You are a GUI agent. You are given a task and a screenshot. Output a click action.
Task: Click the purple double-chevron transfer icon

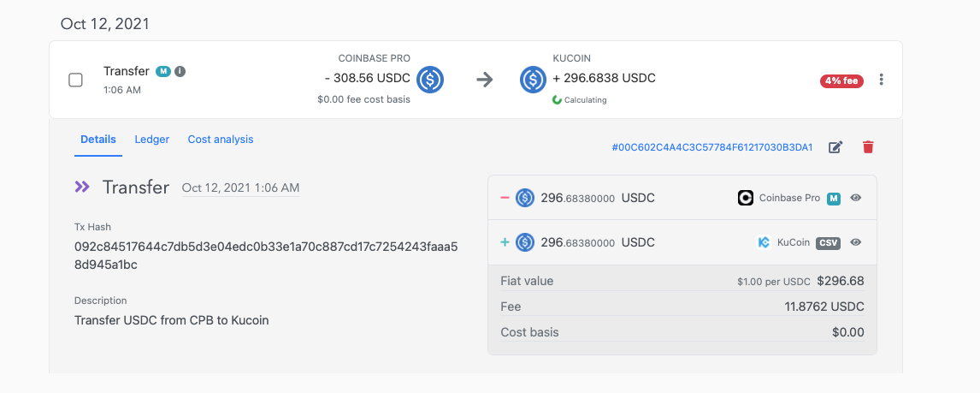82,187
